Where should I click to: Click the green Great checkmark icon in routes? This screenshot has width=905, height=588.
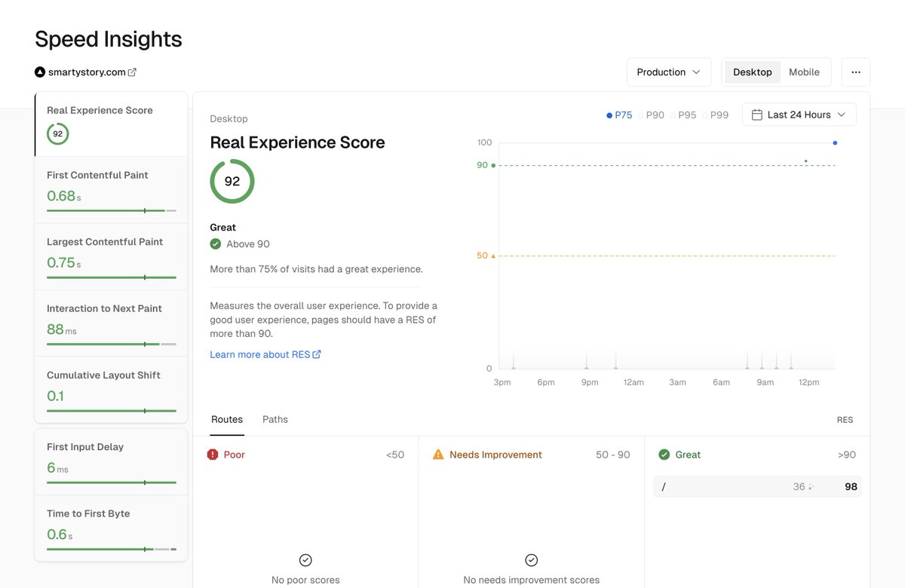click(x=664, y=455)
